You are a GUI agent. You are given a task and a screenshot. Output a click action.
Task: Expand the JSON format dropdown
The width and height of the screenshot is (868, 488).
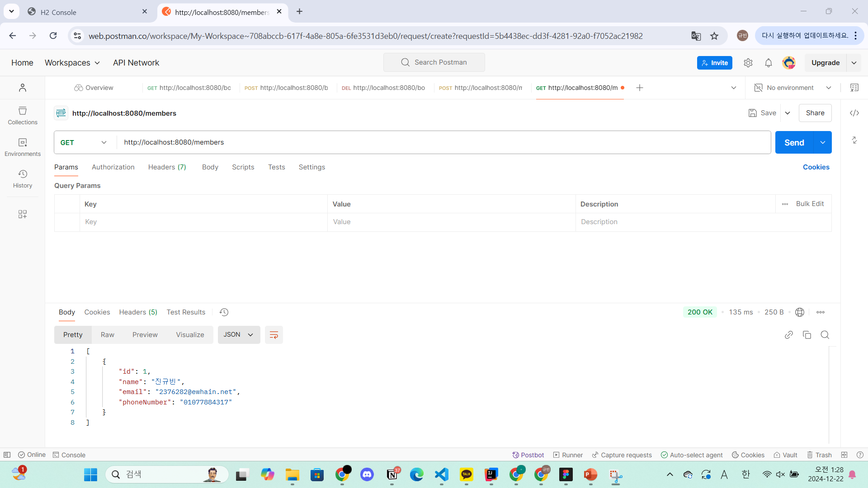(239, 335)
